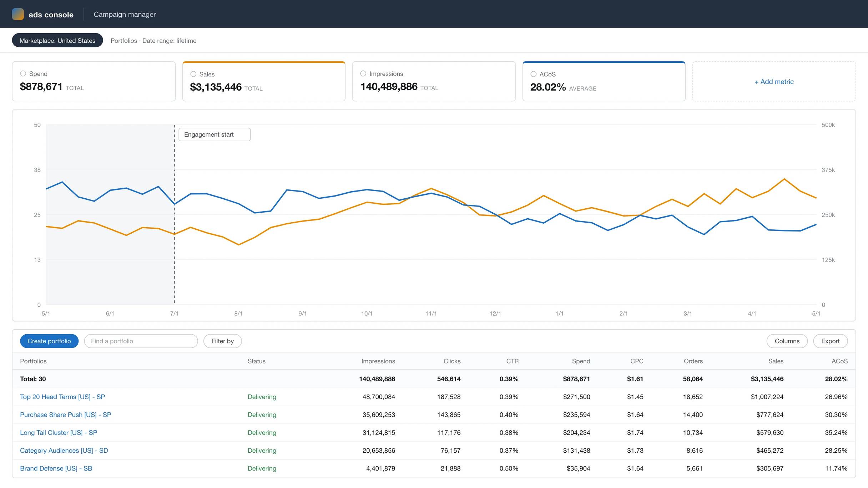Click the $1,007,224 sales cell
Image resolution: width=868 pixels, height=488 pixels.
tap(767, 397)
